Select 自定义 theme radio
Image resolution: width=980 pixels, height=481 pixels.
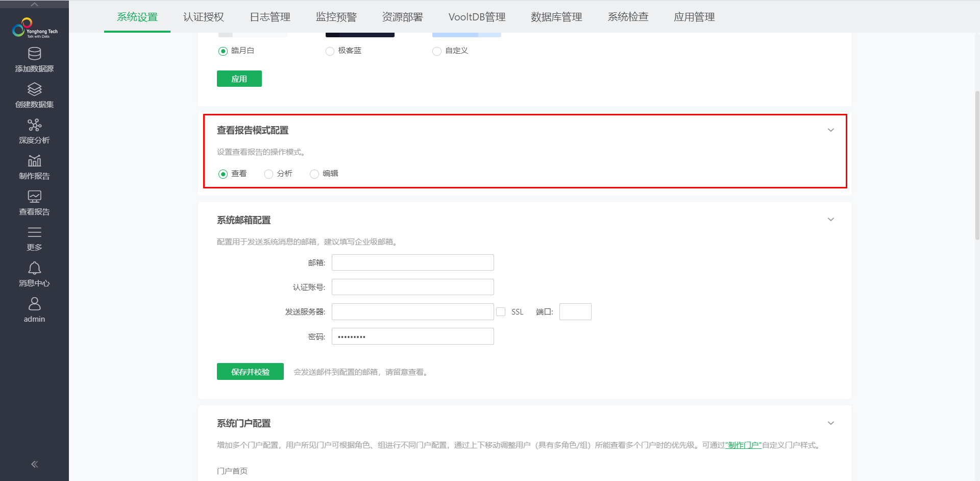point(437,51)
